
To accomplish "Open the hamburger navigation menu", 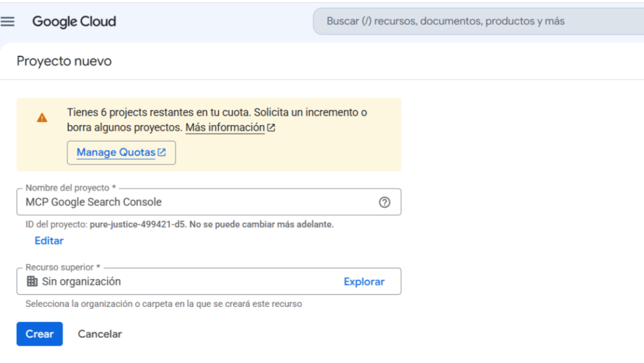I will (x=8, y=21).
